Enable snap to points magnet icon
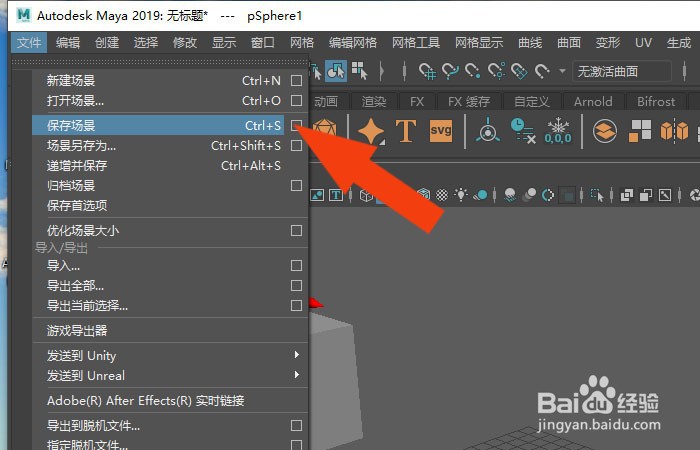700x450 pixels. (x=472, y=71)
